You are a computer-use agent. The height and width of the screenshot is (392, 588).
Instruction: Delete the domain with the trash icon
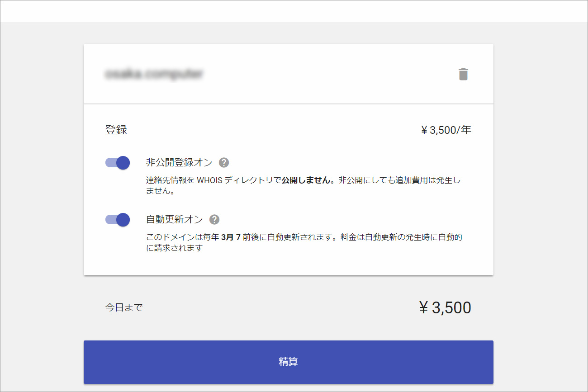(x=463, y=74)
